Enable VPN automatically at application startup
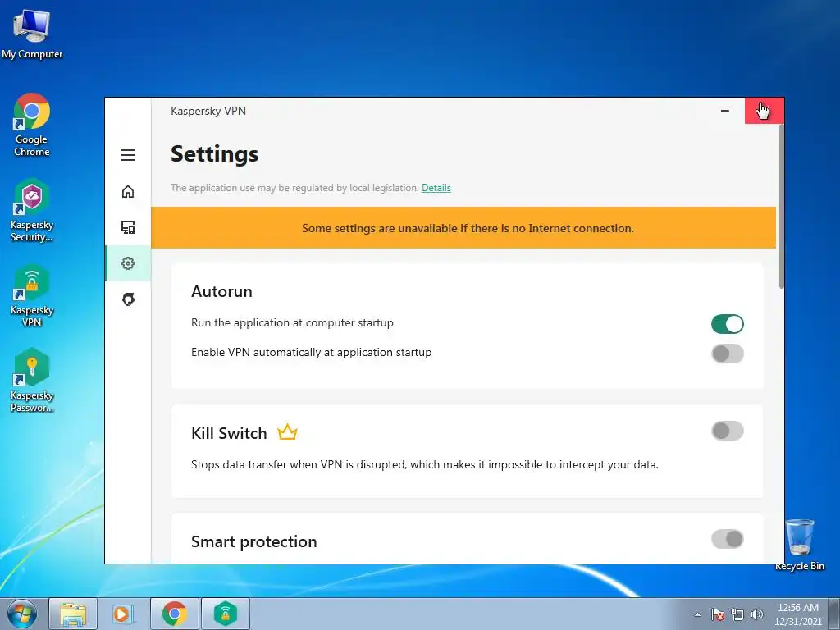Image resolution: width=840 pixels, height=630 pixels. pyautogui.click(x=727, y=354)
